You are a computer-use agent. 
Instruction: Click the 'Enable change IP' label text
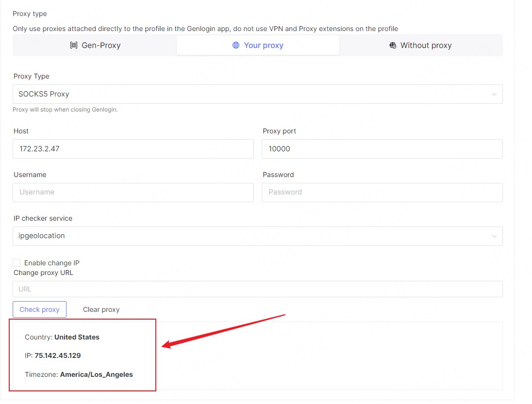(x=52, y=263)
